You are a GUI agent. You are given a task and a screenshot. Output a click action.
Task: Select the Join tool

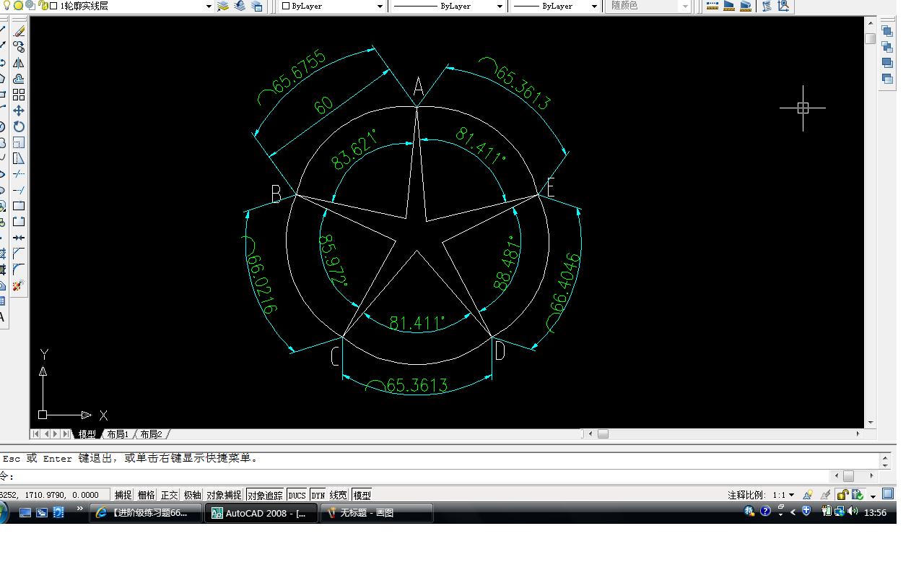pyautogui.click(x=19, y=238)
